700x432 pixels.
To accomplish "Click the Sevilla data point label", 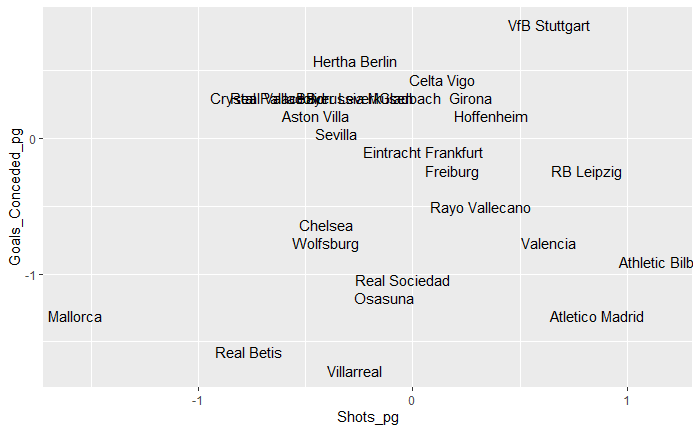I will click(336, 135).
